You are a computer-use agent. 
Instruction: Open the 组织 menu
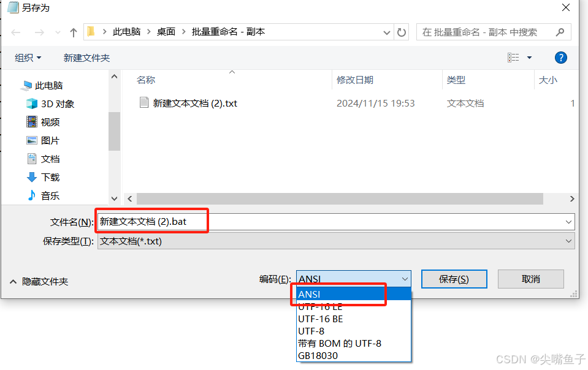coord(28,58)
